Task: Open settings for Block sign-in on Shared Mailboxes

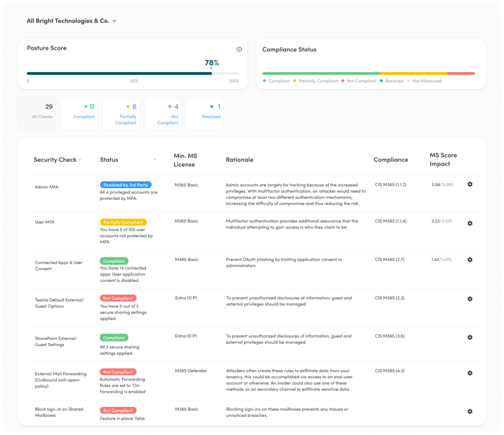Action: 470,411
